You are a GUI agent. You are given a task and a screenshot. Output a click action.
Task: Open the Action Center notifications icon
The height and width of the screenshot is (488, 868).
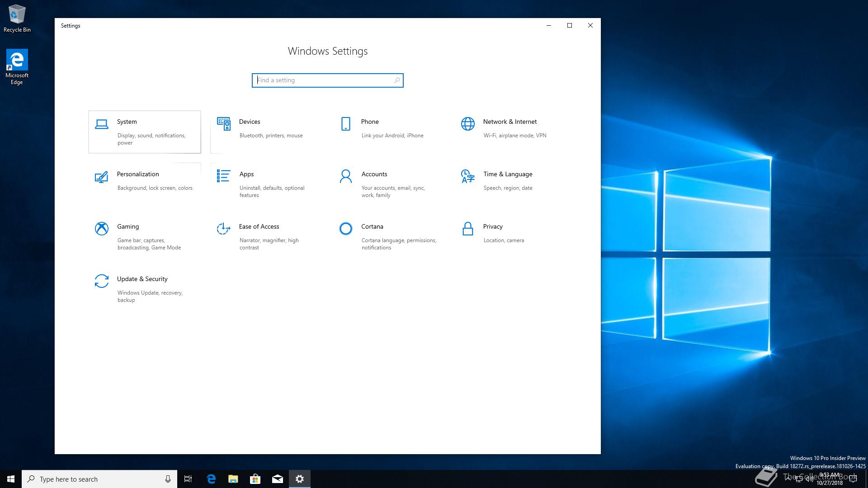click(x=853, y=479)
